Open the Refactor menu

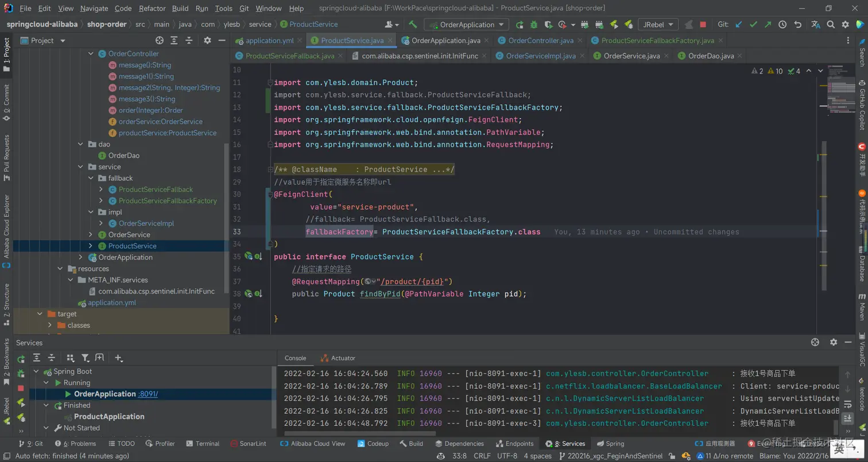click(x=152, y=9)
